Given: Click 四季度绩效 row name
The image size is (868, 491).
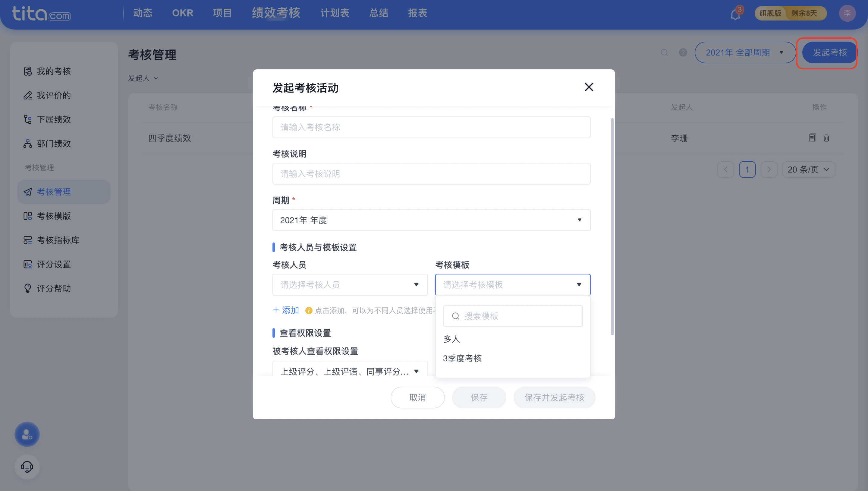Looking at the screenshot, I should pyautogui.click(x=169, y=138).
